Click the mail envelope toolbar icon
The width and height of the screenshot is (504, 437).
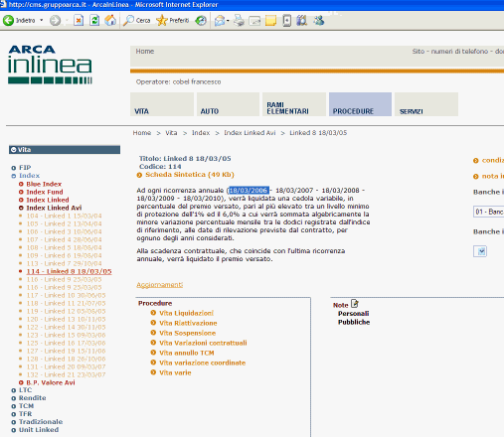click(220, 21)
